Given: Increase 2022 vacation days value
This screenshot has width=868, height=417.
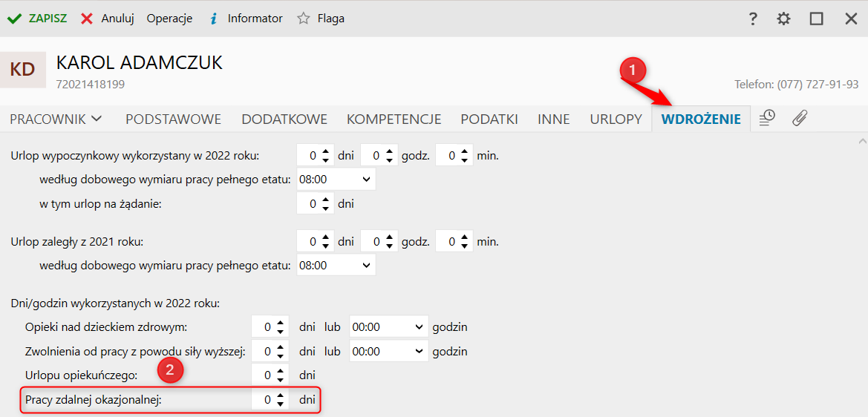Looking at the screenshot, I should point(327,152).
